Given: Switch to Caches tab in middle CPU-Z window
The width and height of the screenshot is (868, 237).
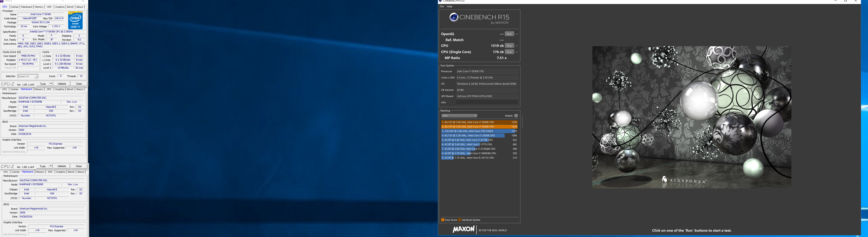Looking at the screenshot, I should (14, 89).
